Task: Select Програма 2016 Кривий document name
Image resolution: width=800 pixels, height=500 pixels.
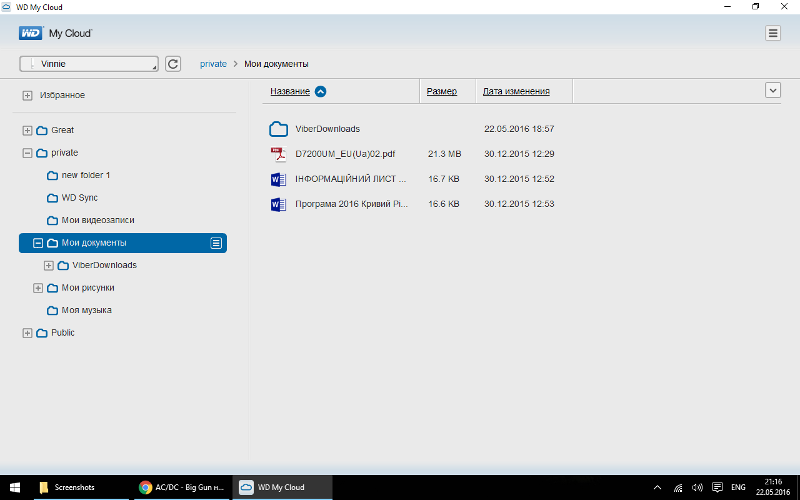Action: coord(352,204)
